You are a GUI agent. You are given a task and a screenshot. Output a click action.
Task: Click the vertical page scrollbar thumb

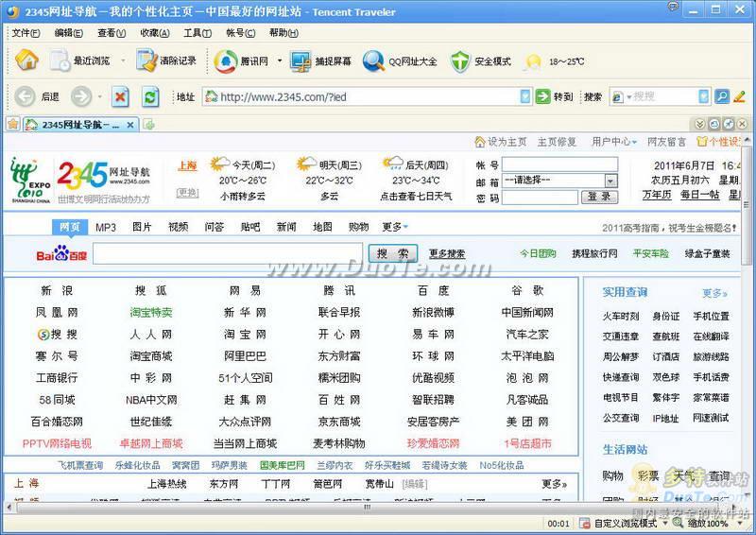tap(747, 205)
